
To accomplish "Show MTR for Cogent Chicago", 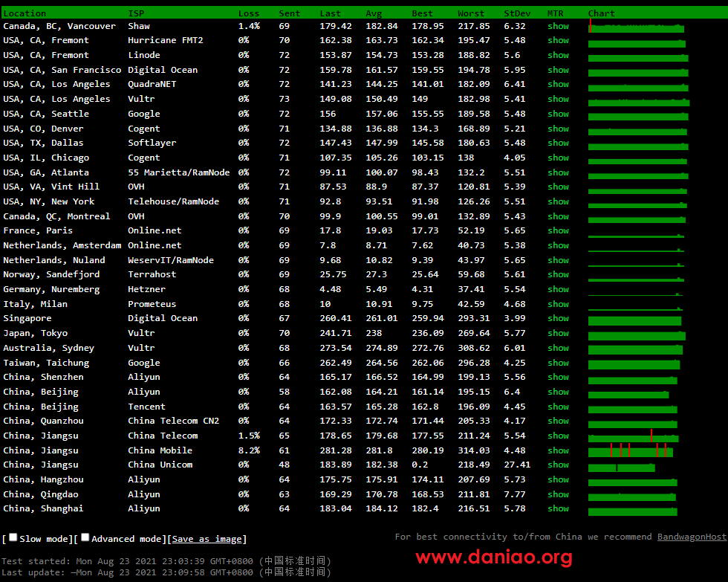I will coord(558,158).
